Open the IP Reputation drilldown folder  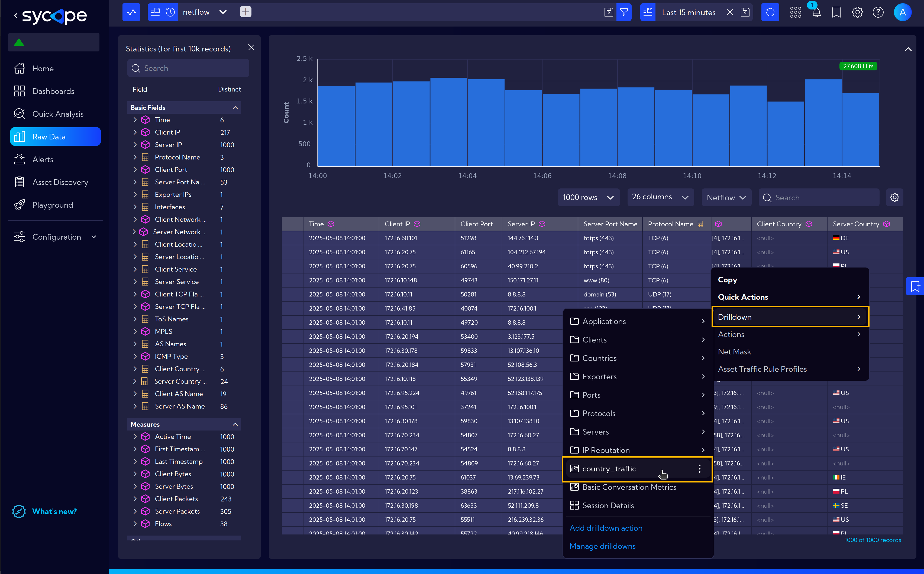coord(638,450)
